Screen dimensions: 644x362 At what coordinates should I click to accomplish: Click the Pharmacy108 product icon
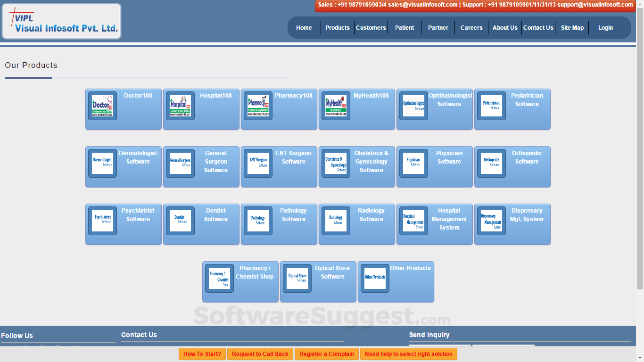pos(257,106)
